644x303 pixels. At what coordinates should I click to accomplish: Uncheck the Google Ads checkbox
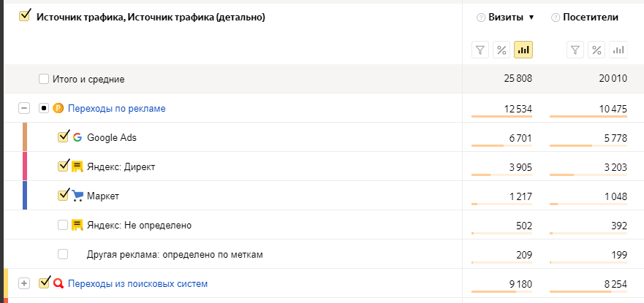(x=63, y=137)
